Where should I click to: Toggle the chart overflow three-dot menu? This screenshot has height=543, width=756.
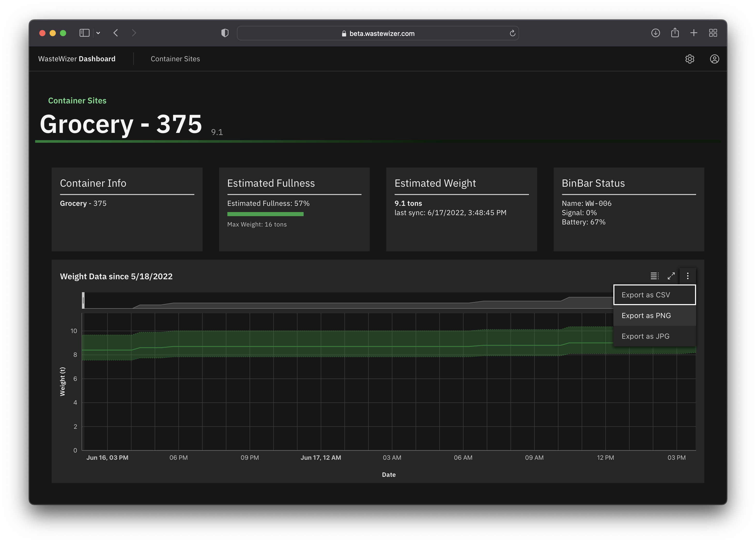pyautogui.click(x=687, y=276)
